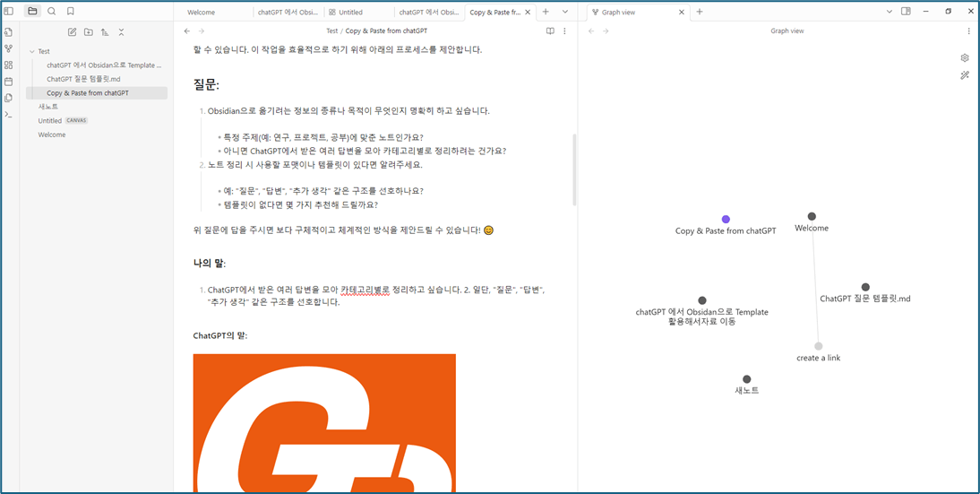Close the Graph view tab
The image size is (980, 494).
(x=682, y=12)
